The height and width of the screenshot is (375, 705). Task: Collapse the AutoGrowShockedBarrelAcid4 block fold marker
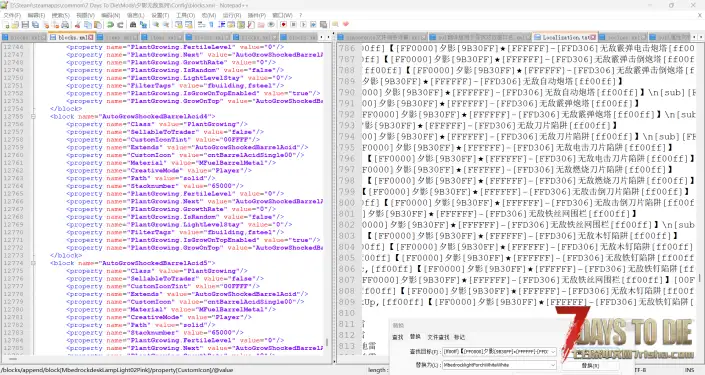[x=33, y=116]
